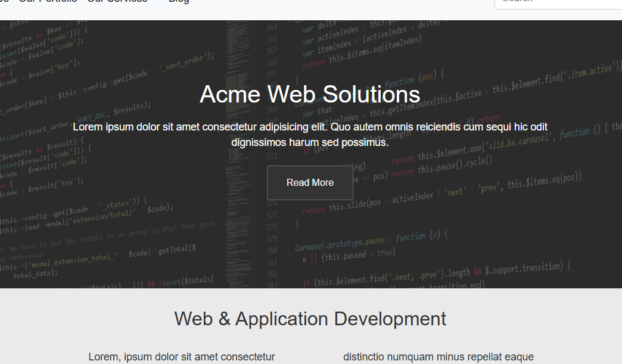
Task: Go to the Blog nav link
Action: coord(179,2)
